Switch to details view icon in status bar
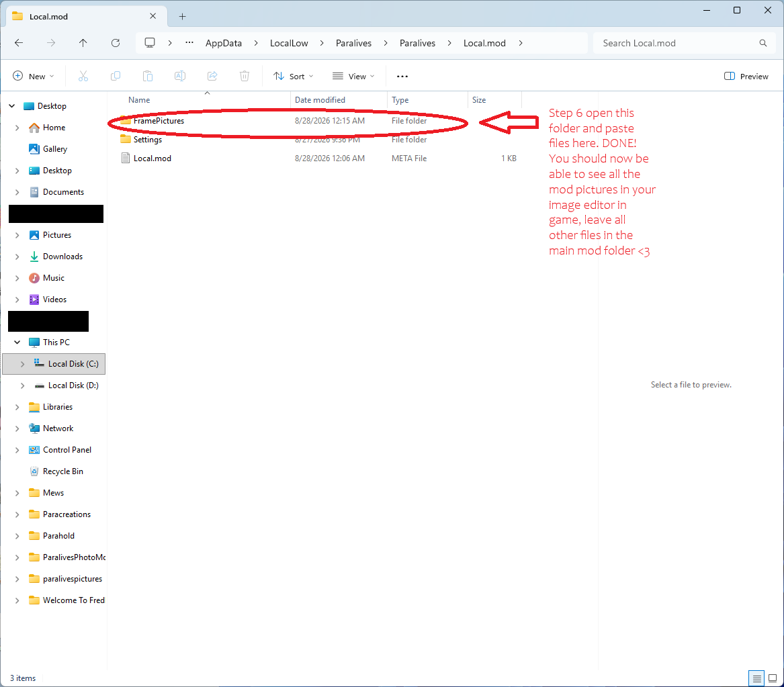 tap(757, 678)
